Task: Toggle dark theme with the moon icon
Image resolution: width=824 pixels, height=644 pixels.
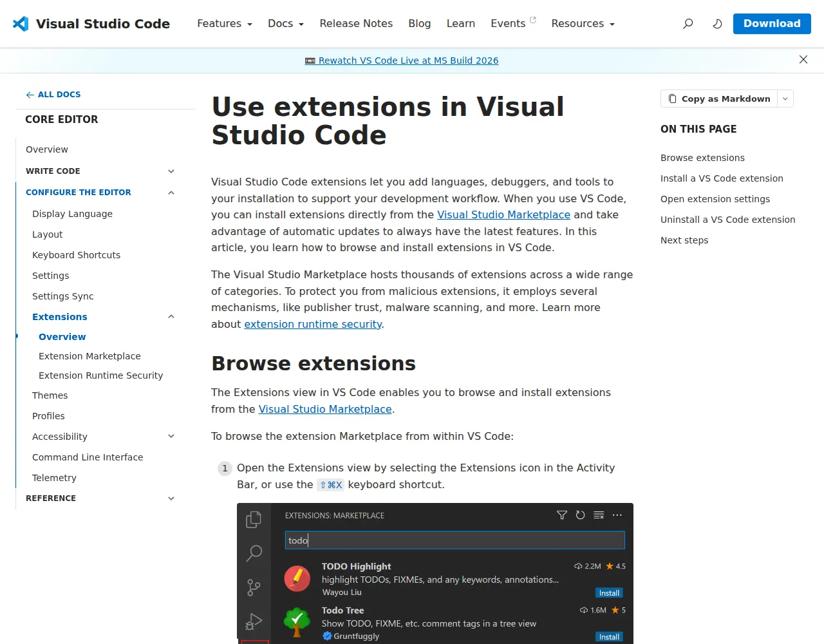Action: pos(717,24)
